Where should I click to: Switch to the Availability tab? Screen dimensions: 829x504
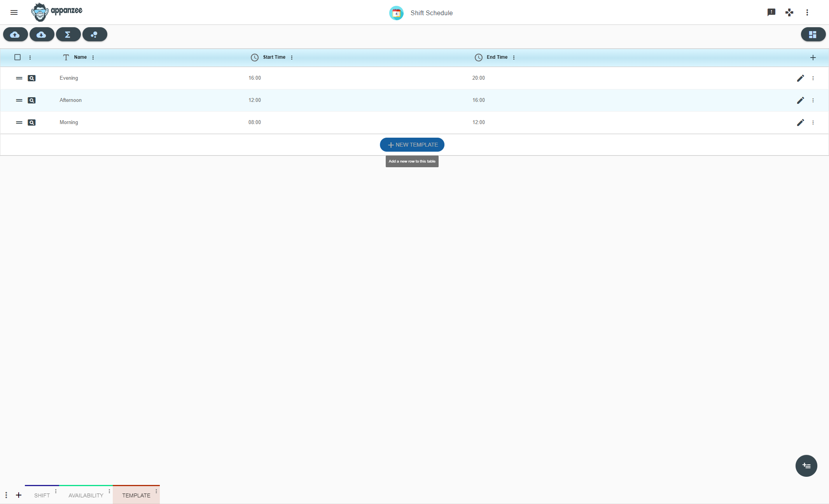86,495
